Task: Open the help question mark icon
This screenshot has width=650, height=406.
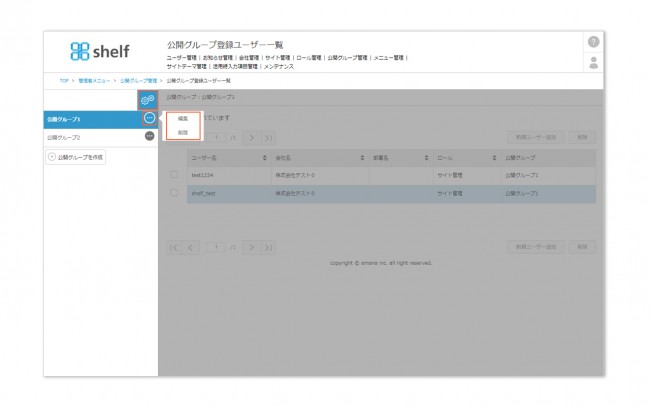Action: 593,42
